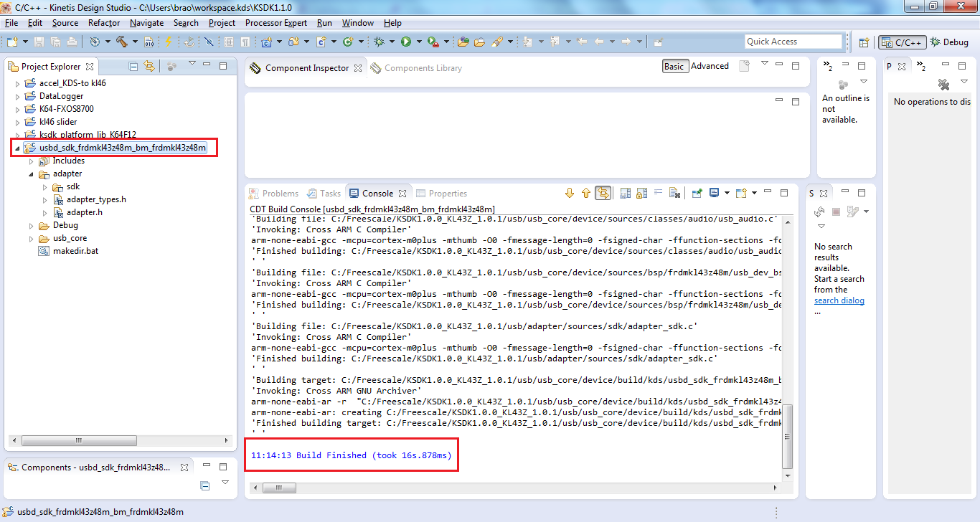The height and width of the screenshot is (522, 980).
Task: Close the Project Explorer tab X
Action: click(x=90, y=67)
